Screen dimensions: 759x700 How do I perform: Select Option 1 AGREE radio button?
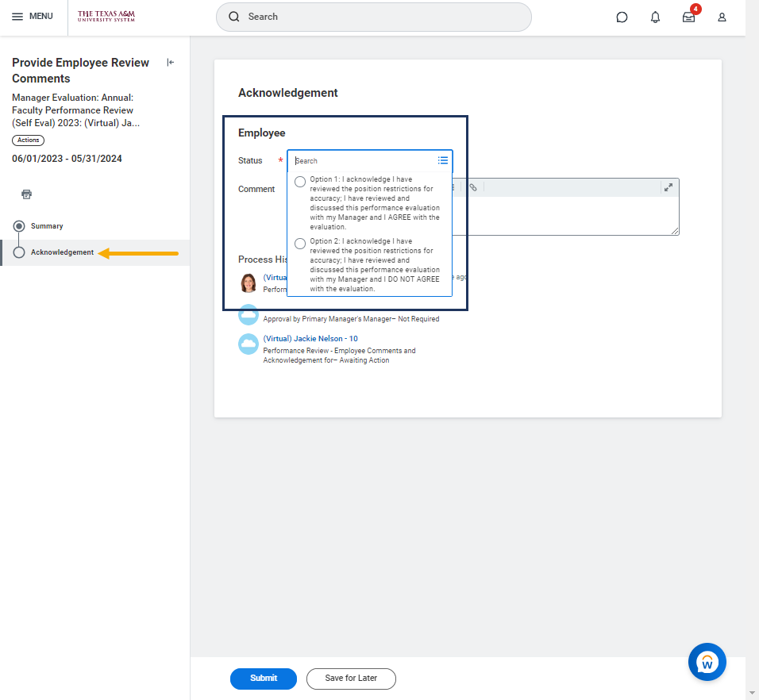coord(300,182)
